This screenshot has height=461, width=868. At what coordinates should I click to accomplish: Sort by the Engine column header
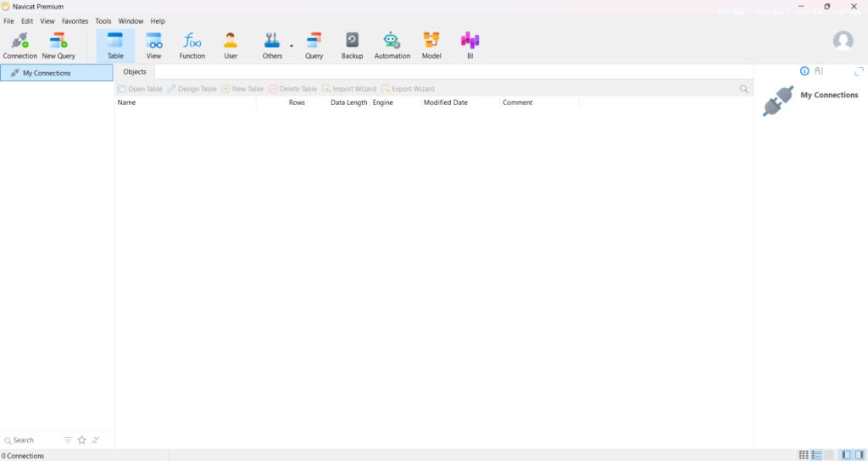click(x=395, y=103)
